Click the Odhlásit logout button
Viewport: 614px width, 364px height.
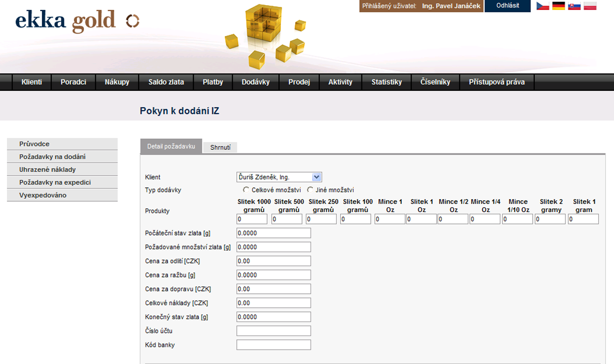507,6
